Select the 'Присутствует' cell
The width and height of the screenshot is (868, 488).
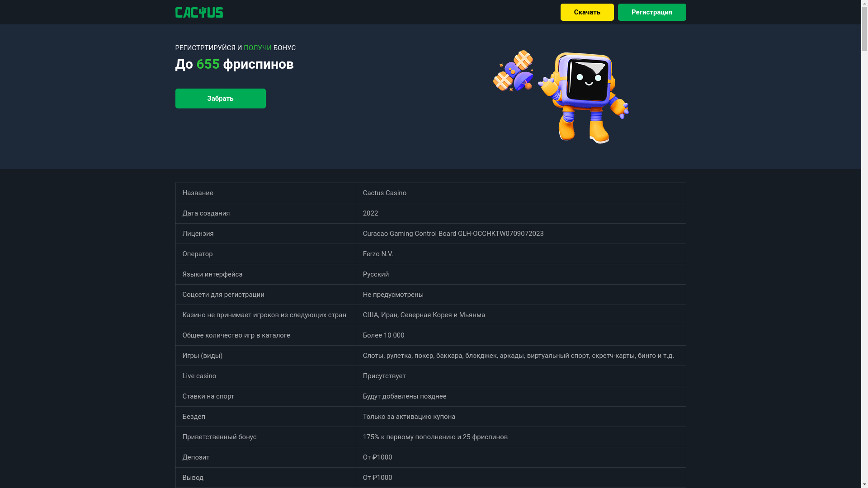pyautogui.click(x=521, y=376)
